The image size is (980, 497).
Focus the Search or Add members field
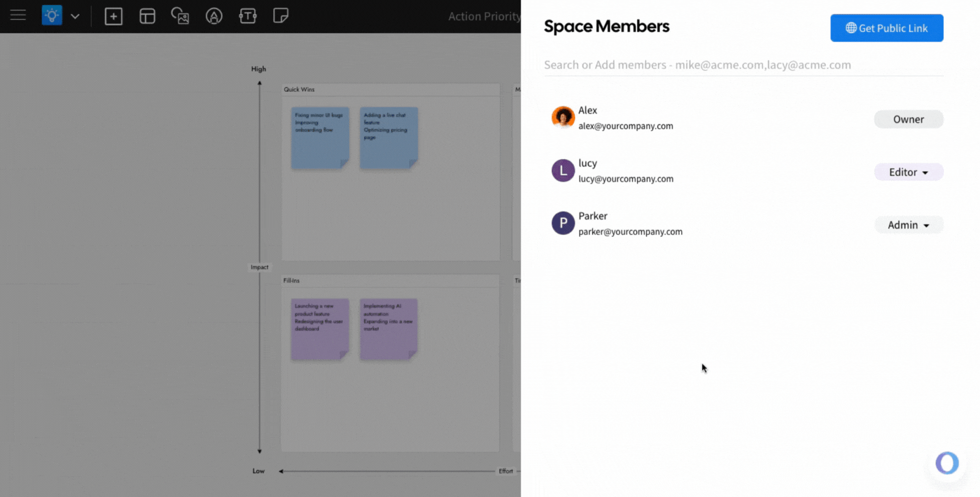[x=744, y=65]
